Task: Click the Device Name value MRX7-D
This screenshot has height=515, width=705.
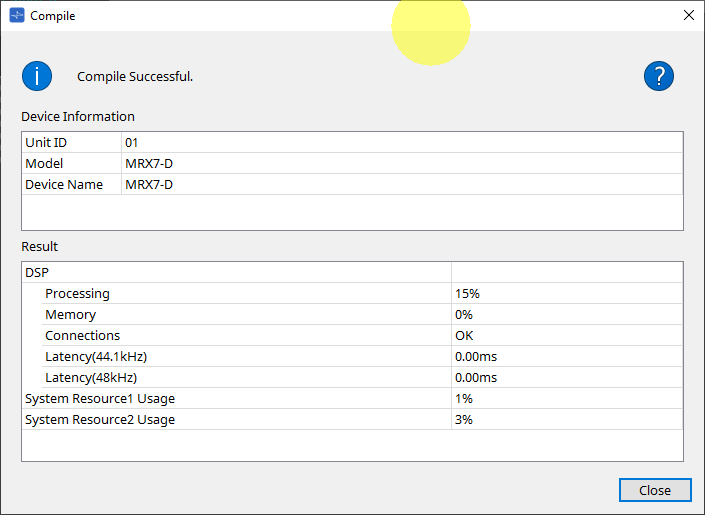Action: [149, 184]
